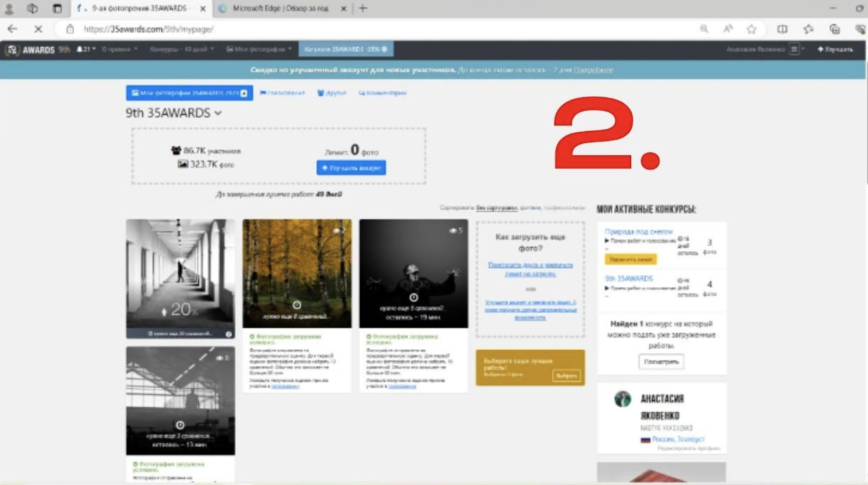
Task: Click the Анастасия Яковенко profile avatar
Action: pyautogui.click(x=623, y=399)
